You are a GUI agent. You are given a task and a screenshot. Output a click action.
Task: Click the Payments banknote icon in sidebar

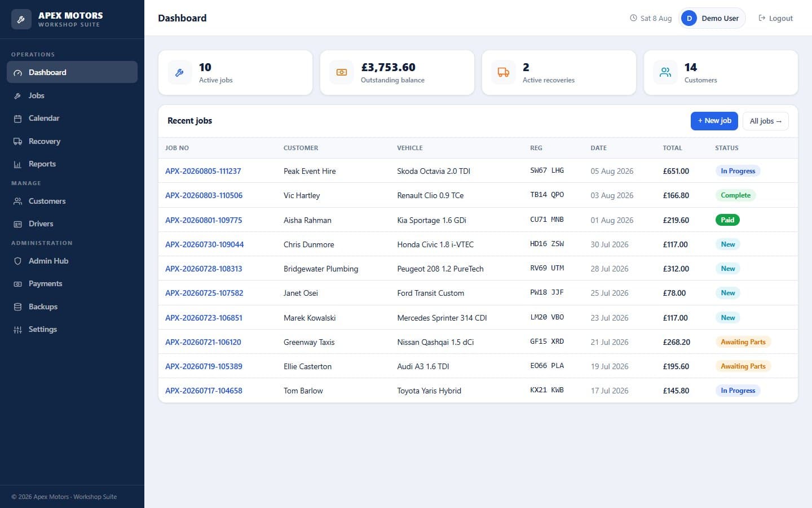point(17,284)
